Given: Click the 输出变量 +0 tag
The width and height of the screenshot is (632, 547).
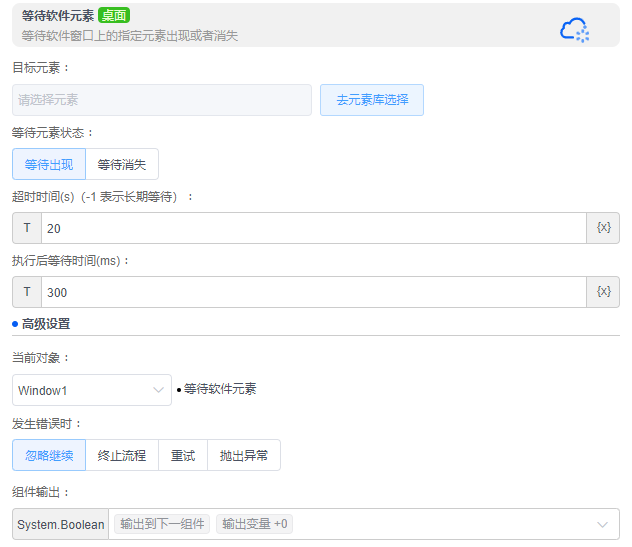Looking at the screenshot, I should pos(254,524).
